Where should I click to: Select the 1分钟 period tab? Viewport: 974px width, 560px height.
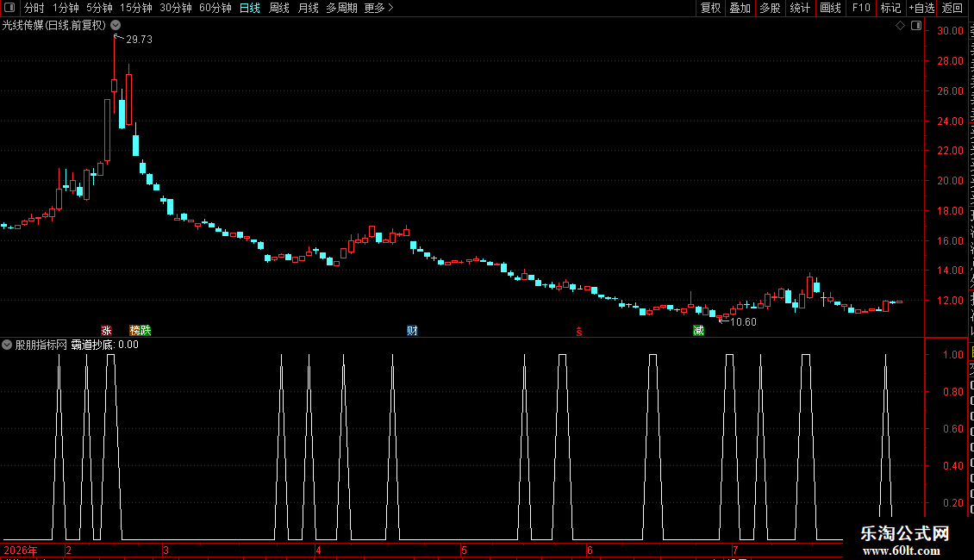[x=66, y=8]
